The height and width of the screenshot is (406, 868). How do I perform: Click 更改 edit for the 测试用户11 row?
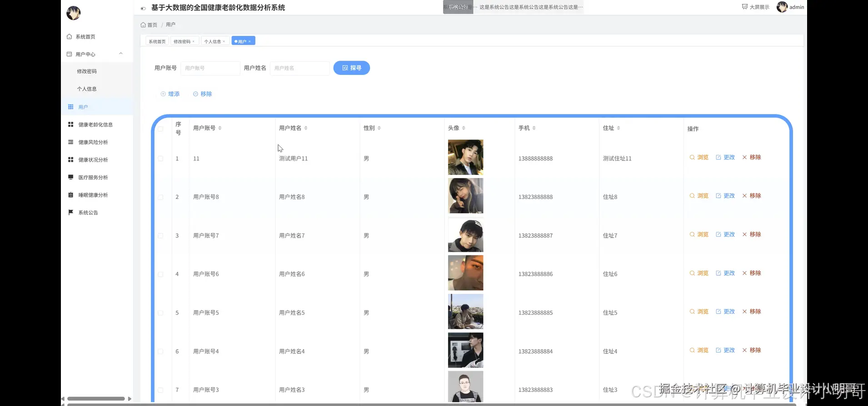coord(725,157)
